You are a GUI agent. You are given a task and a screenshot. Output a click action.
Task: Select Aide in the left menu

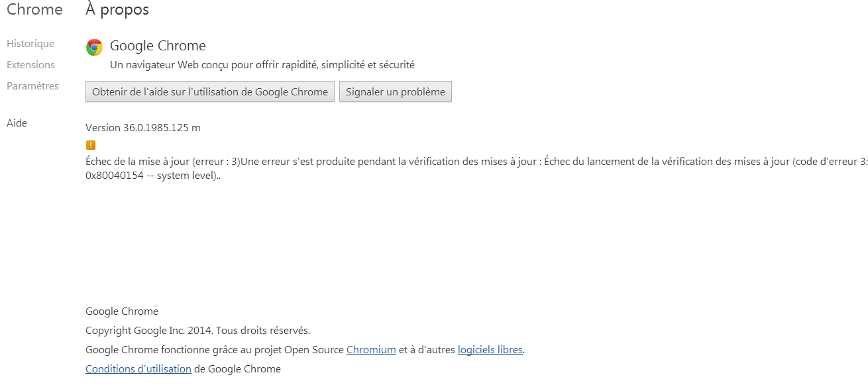tap(17, 123)
